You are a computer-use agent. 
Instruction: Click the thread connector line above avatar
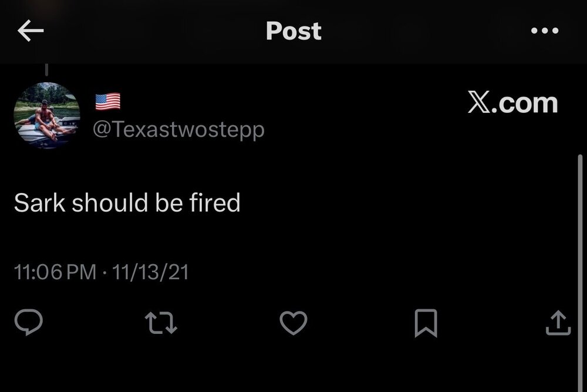46,70
